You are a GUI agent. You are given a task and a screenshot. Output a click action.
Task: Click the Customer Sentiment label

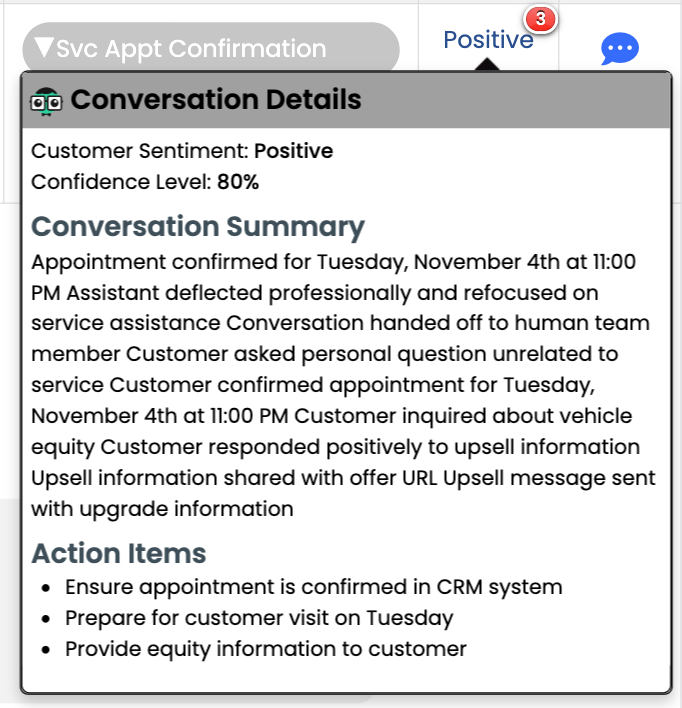tap(140, 152)
